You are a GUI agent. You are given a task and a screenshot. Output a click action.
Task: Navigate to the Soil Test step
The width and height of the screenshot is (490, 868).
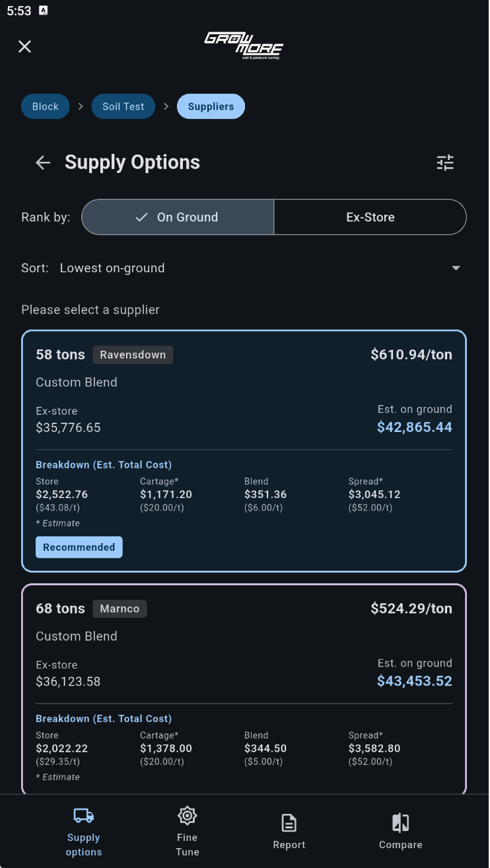point(123,106)
